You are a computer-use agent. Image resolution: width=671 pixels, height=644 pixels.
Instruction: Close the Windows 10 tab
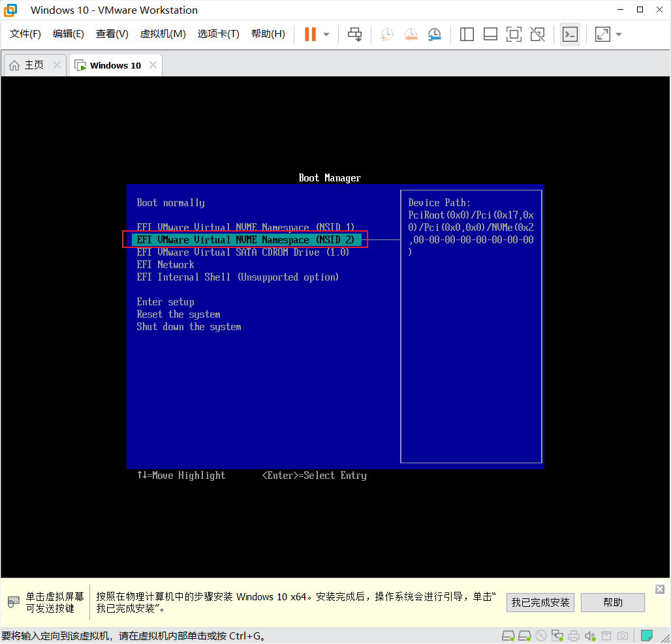(x=153, y=65)
